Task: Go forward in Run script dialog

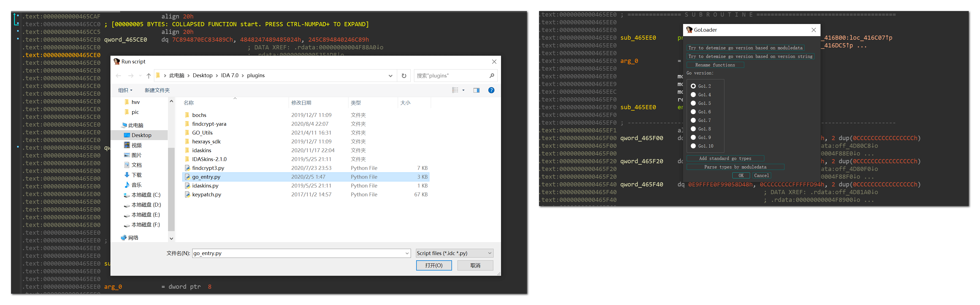Action: coord(131,76)
